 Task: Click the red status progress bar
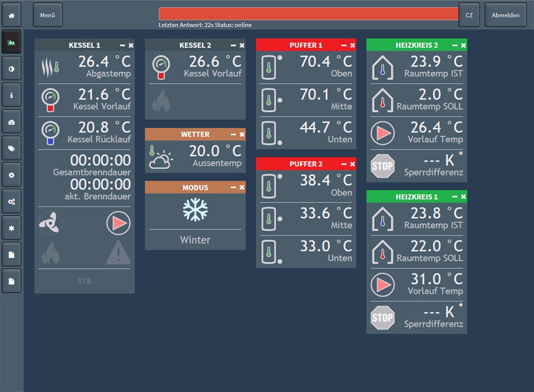(308, 14)
